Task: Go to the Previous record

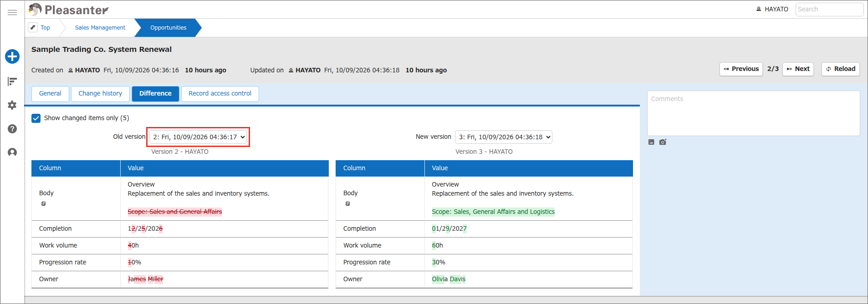Action: [741, 69]
